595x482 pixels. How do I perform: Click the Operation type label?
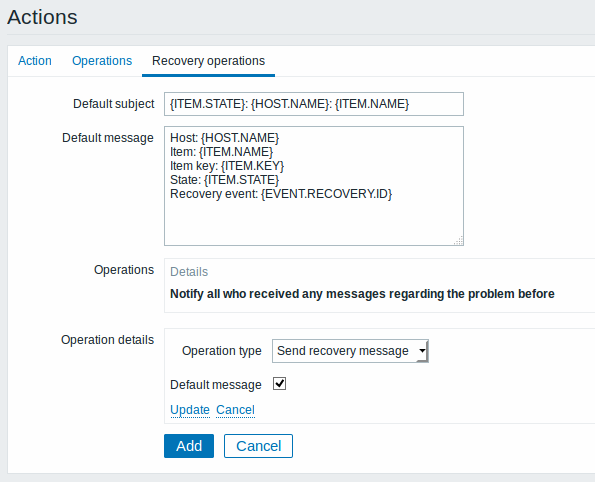(222, 351)
